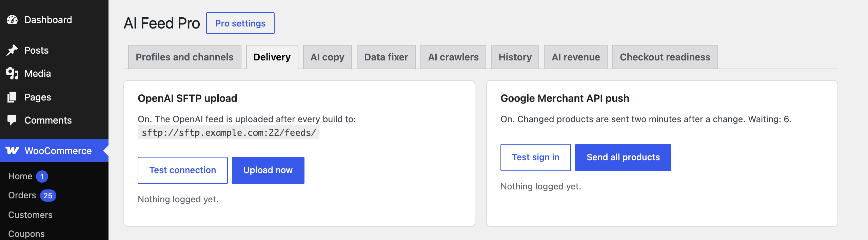Open the AI revenue tab
The height and width of the screenshot is (240, 868).
click(576, 57)
